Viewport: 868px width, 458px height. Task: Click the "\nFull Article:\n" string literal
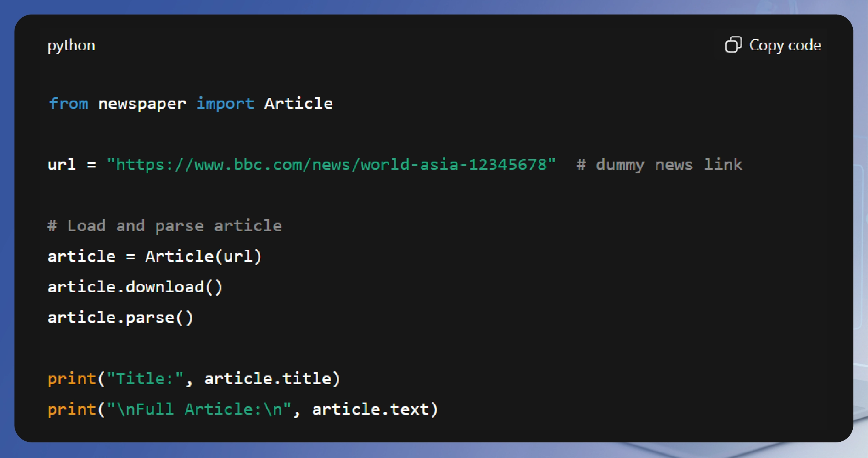[199, 409]
